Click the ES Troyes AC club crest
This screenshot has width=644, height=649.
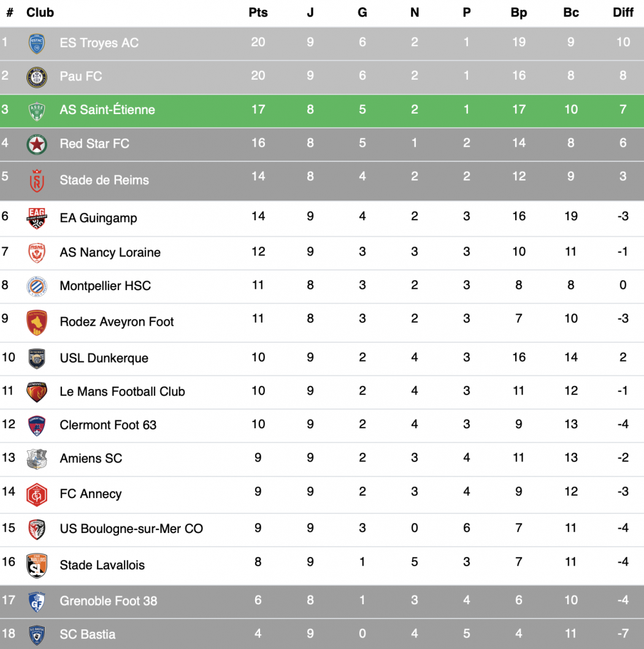tap(37, 43)
